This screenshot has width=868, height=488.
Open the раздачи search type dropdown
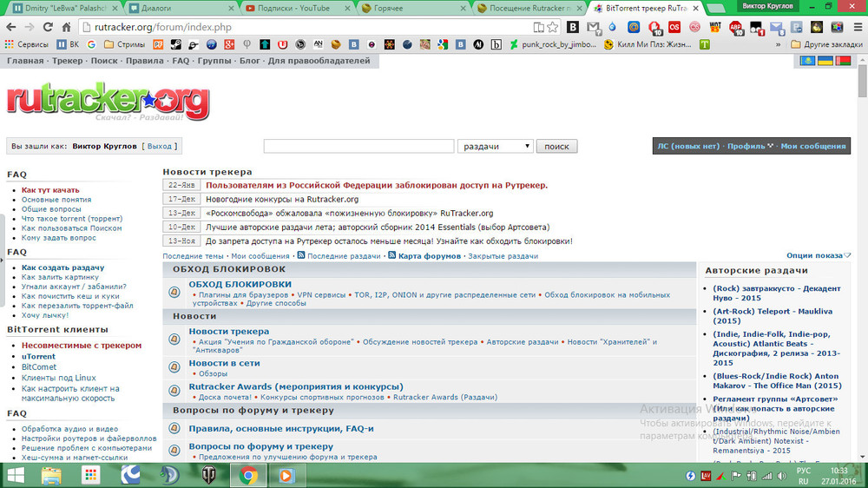[x=496, y=146]
